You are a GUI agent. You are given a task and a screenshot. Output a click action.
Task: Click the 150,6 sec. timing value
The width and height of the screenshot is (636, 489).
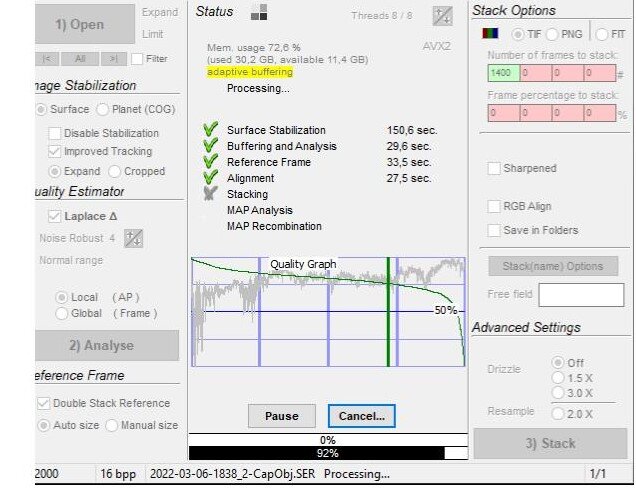tap(412, 130)
